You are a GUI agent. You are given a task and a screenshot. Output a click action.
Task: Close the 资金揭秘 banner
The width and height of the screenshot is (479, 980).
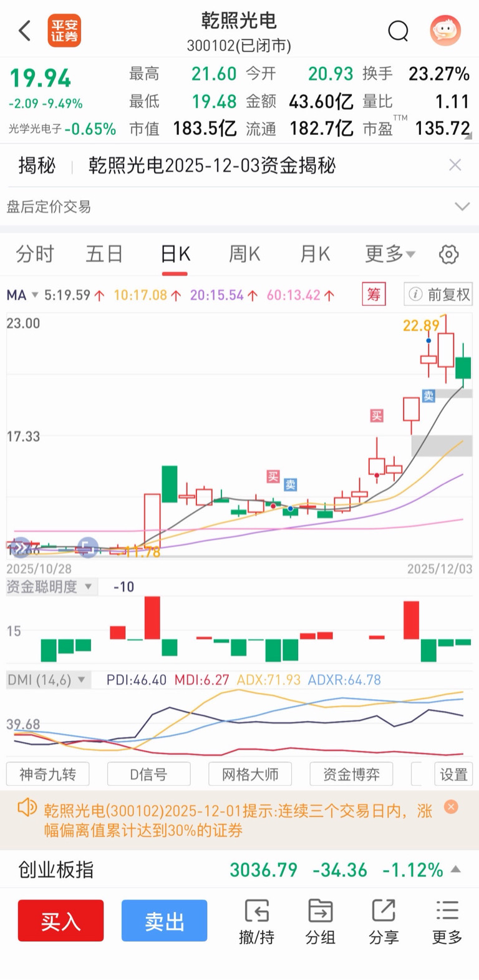point(455,165)
